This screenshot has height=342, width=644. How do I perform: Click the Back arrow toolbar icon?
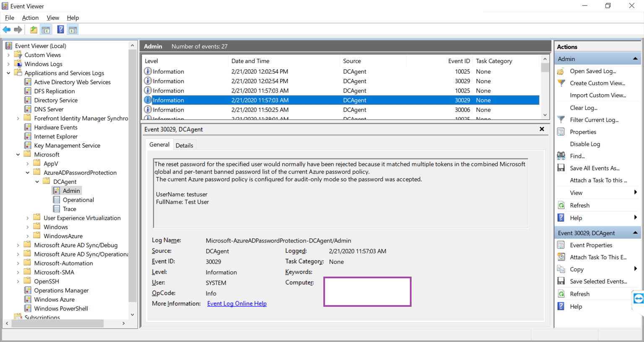pyautogui.click(x=7, y=30)
